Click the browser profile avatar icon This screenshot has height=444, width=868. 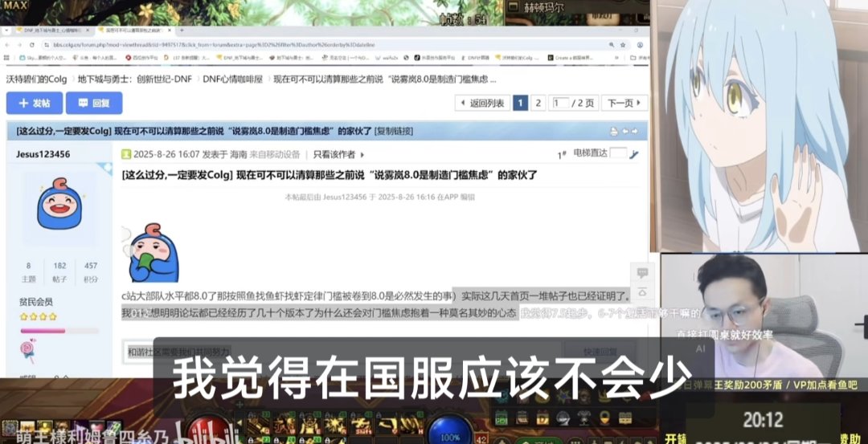tap(640, 45)
